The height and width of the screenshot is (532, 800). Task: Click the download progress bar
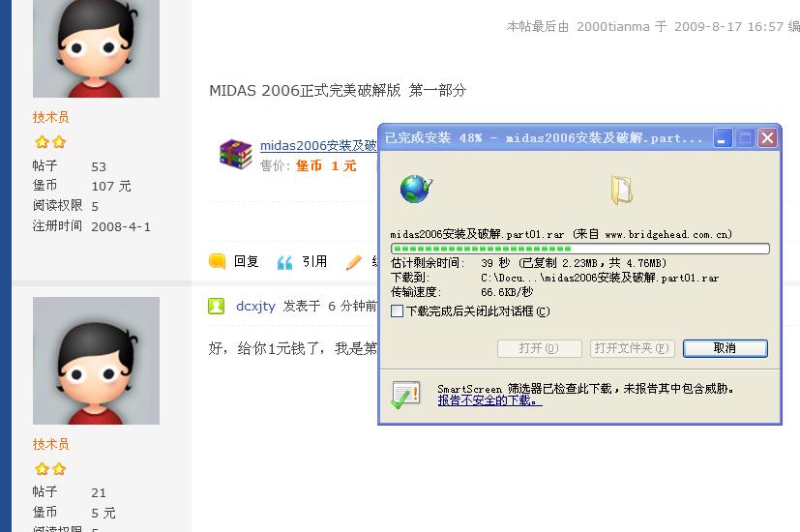[x=580, y=249]
